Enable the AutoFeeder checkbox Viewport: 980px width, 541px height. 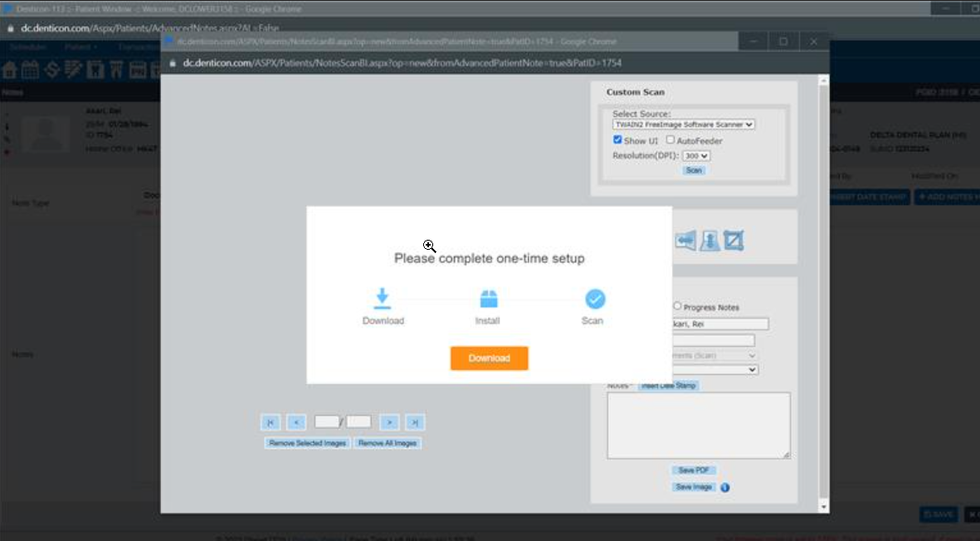tap(669, 139)
